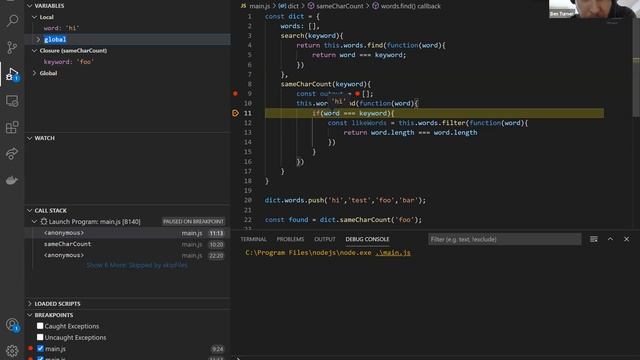Click line 22 const found statement

[x=343, y=220]
